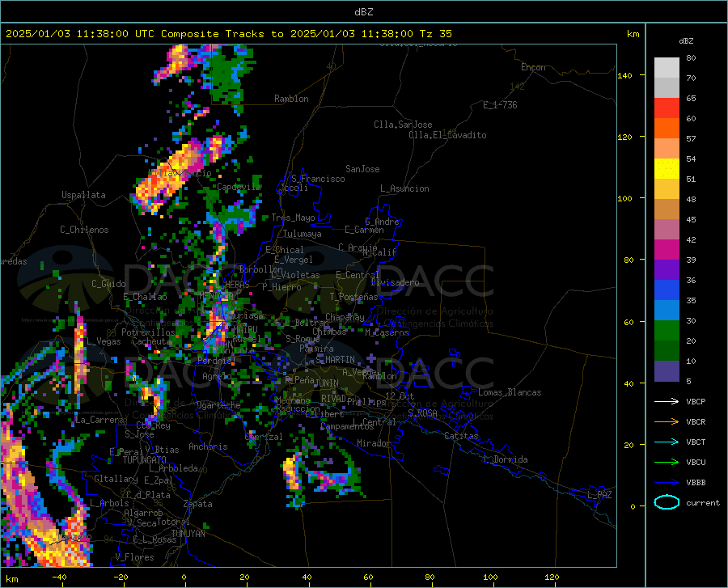Click the Tres_Mayo map label
The height and width of the screenshot is (588, 728).
click(293, 218)
